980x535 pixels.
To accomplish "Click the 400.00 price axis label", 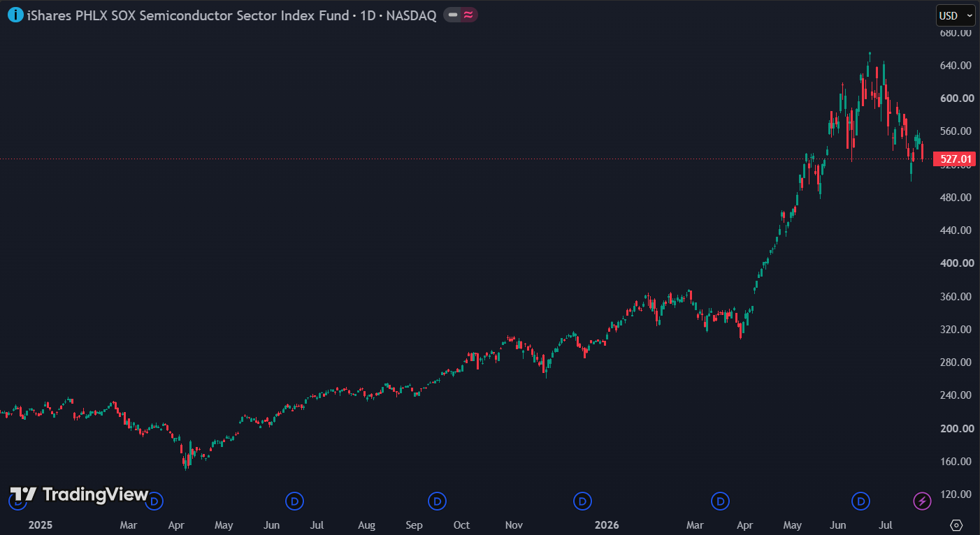I will click(x=956, y=263).
